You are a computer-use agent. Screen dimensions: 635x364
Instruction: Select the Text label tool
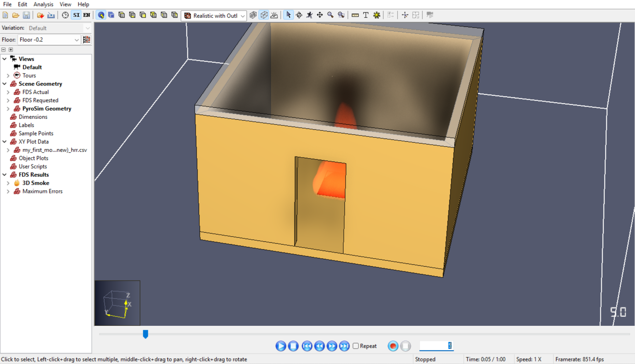click(366, 15)
